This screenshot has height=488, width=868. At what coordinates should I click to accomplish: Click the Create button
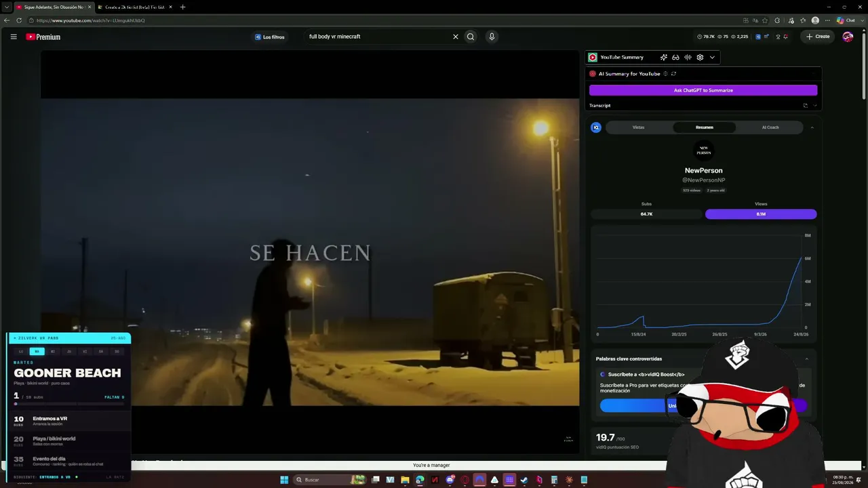click(818, 37)
